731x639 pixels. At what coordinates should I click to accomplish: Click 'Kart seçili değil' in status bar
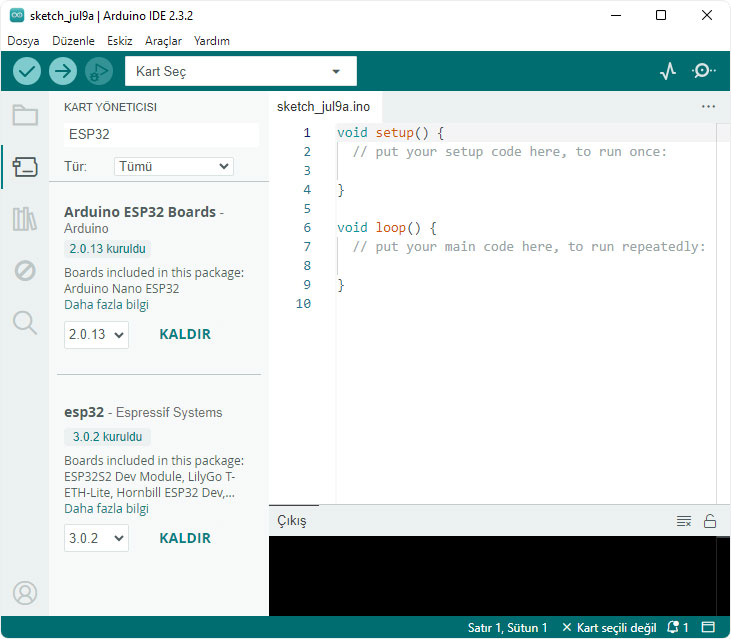pyautogui.click(x=609, y=628)
